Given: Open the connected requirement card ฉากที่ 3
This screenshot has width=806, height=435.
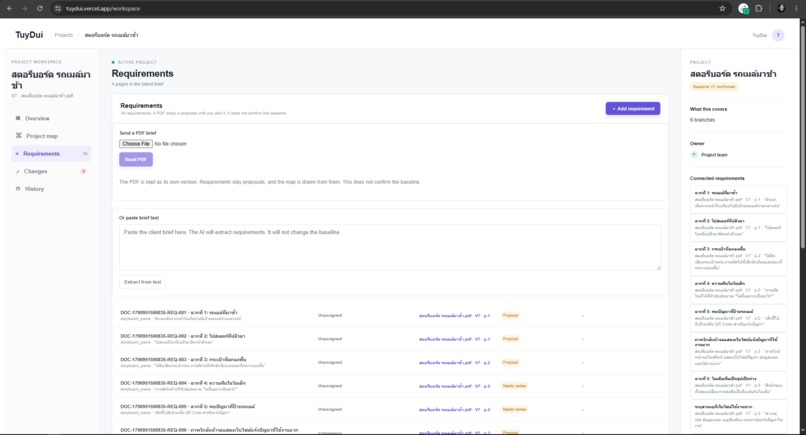Looking at the screenshot, I should [x=738, y=259].
